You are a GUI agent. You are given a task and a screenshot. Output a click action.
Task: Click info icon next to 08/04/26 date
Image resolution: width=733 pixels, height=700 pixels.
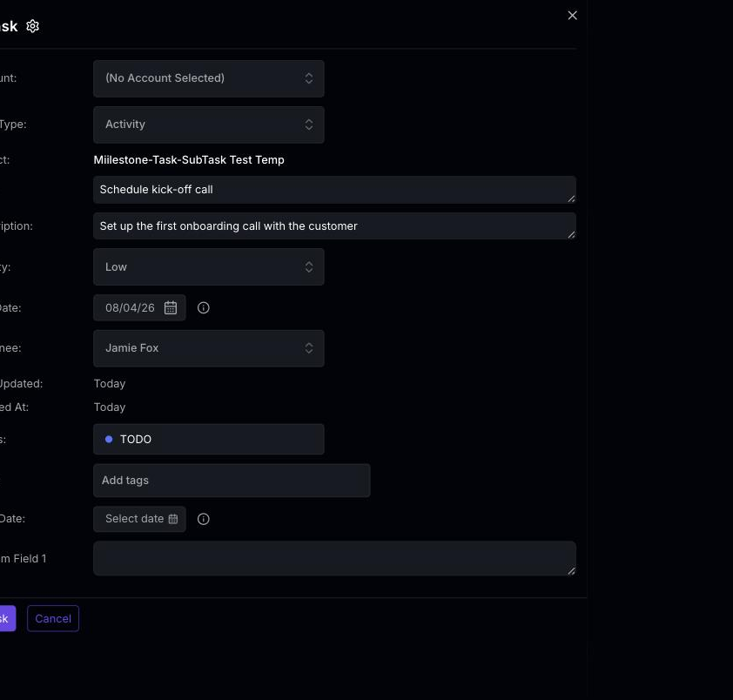204,307
